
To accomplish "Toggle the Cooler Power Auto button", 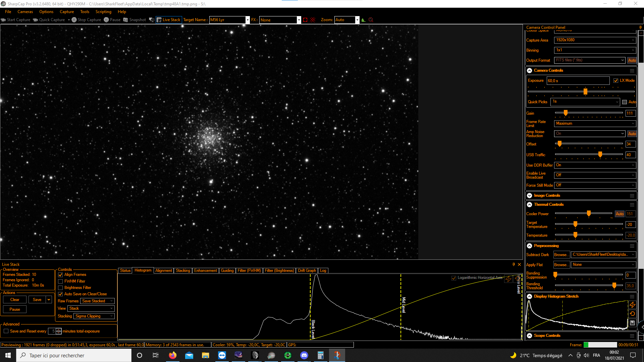I will point(620,214).
